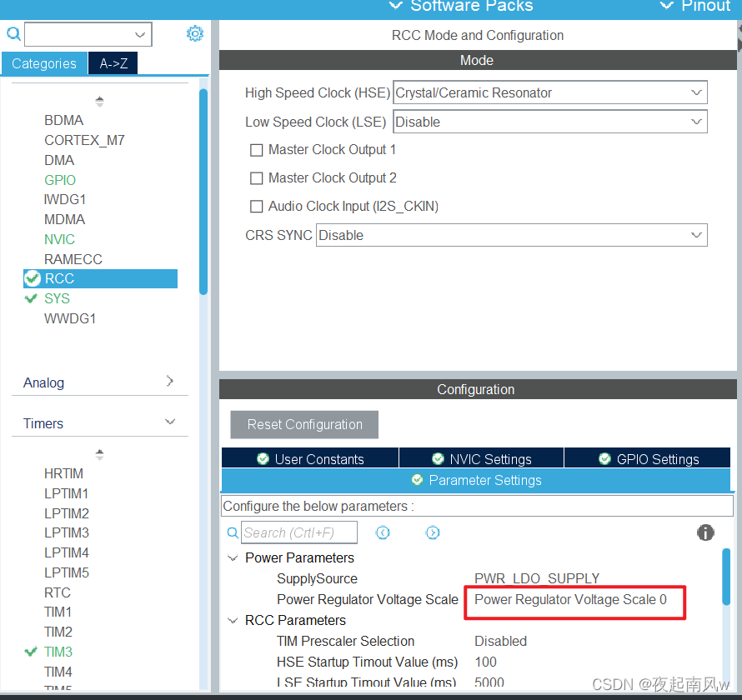Click the Search (Ctrl+F) input field
Viewport: 742px width, 700px height.
point(300,532)
